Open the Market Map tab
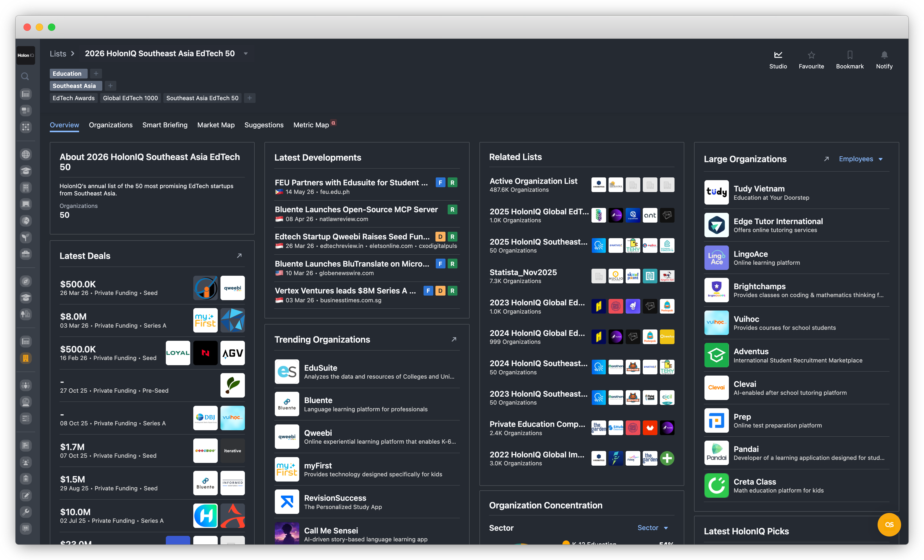This screenshot has width=924, height=560. click(216, 125)
